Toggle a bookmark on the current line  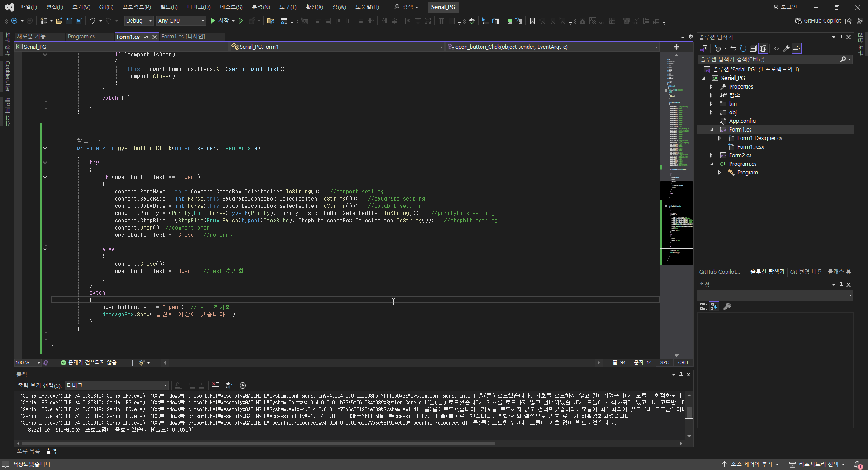[533, 21]
